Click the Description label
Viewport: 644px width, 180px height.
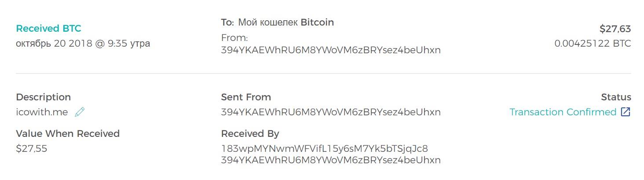tap(43, 97)
